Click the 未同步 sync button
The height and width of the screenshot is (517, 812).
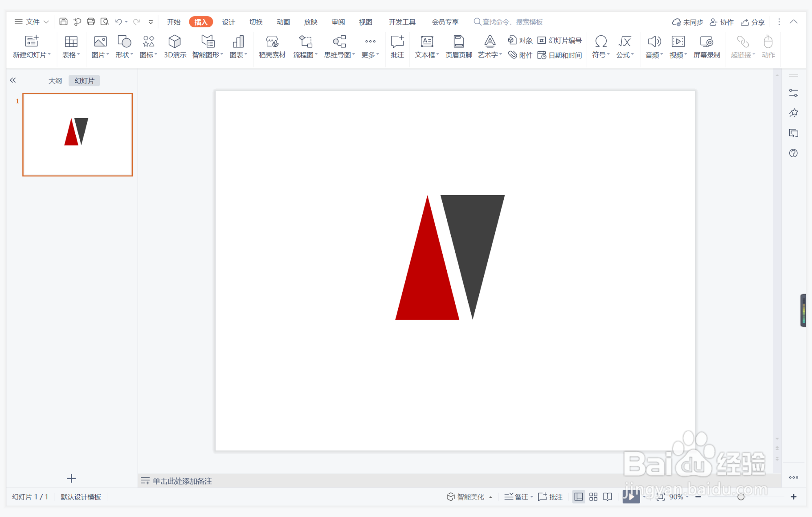tap(687, 22)
